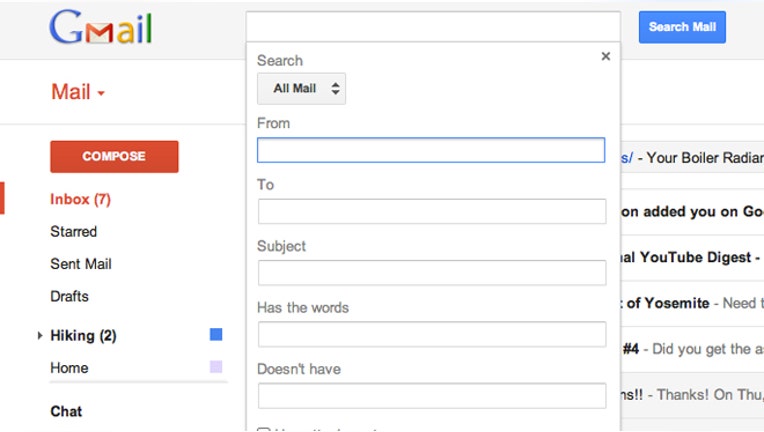The image size is (764, 432).
Task: Open the All Mail search scope dropdown
Action: point(301,89)
